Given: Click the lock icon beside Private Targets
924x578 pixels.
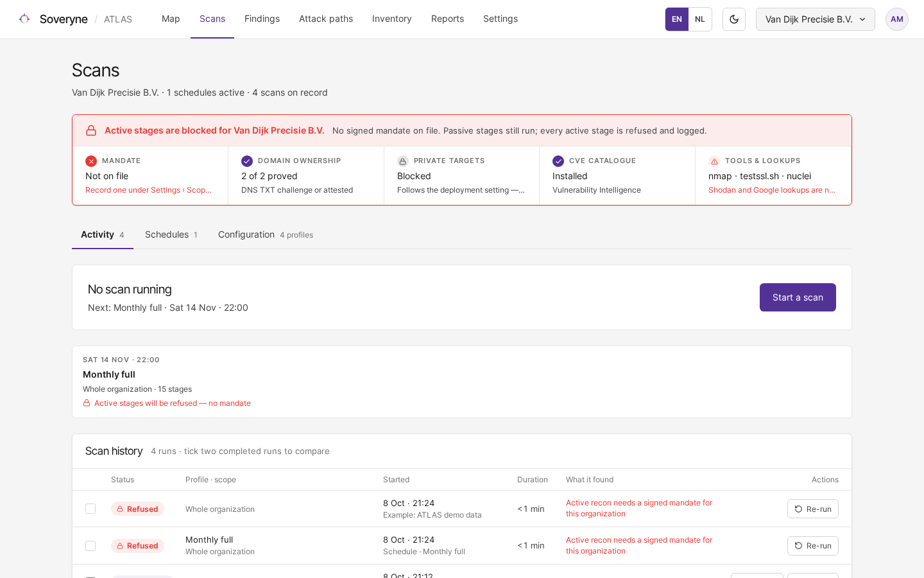Looking at the screenshot, I should coord(402,161).
